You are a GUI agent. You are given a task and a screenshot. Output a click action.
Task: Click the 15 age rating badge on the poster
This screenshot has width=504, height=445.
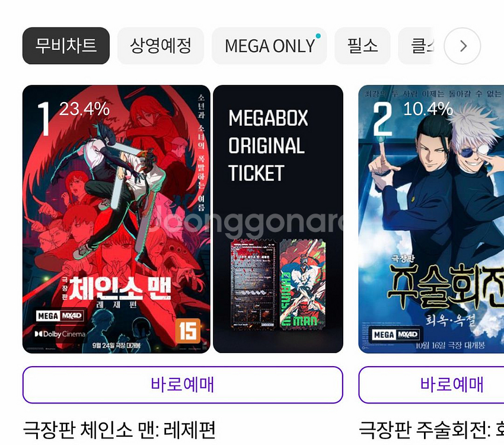(x=188, y=331)
